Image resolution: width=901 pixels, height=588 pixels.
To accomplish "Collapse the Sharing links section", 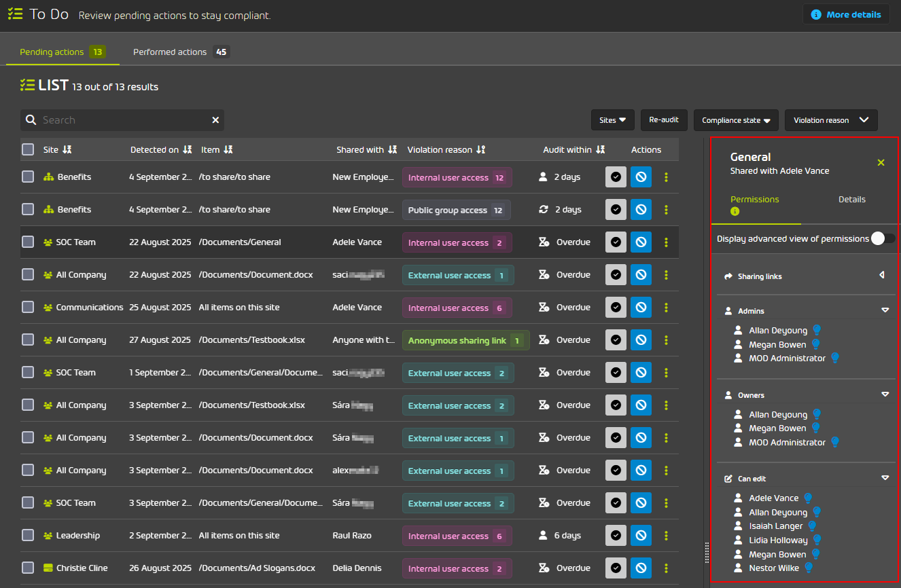I will coord(882,276).
